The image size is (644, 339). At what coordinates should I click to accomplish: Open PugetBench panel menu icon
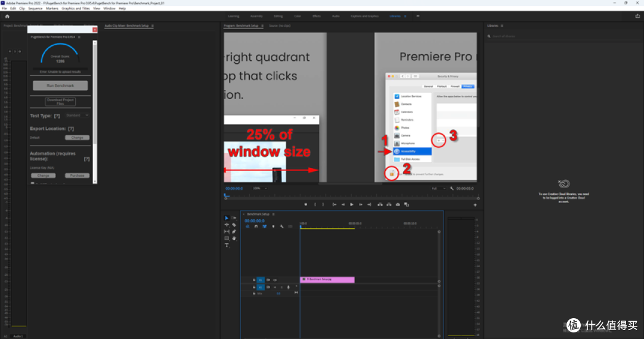click(x=79, y=37)
